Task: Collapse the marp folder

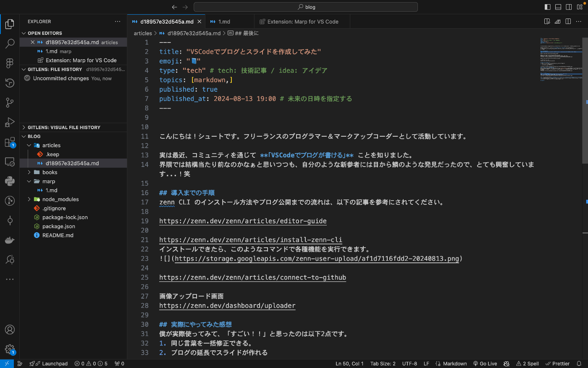Action: coord(73,181)
